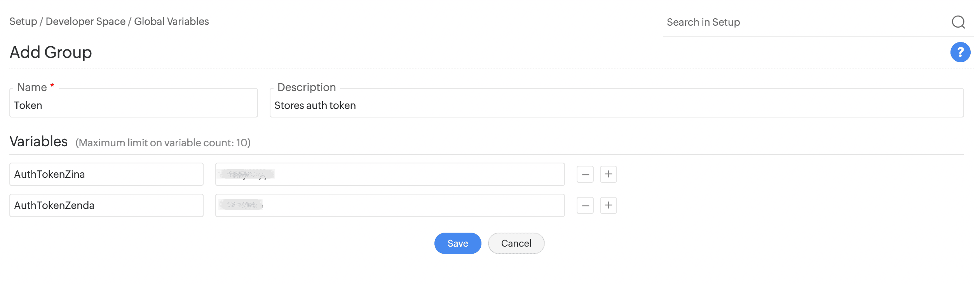Save the new variable group
Screen dimensions: 980x284
pyautogui.click(x=457, y=244)
